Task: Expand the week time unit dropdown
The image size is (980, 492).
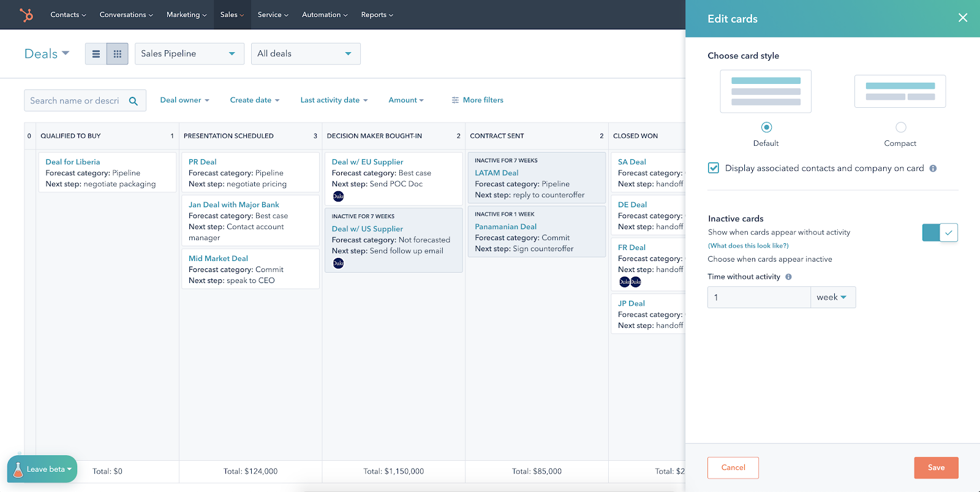Action: 833,297
